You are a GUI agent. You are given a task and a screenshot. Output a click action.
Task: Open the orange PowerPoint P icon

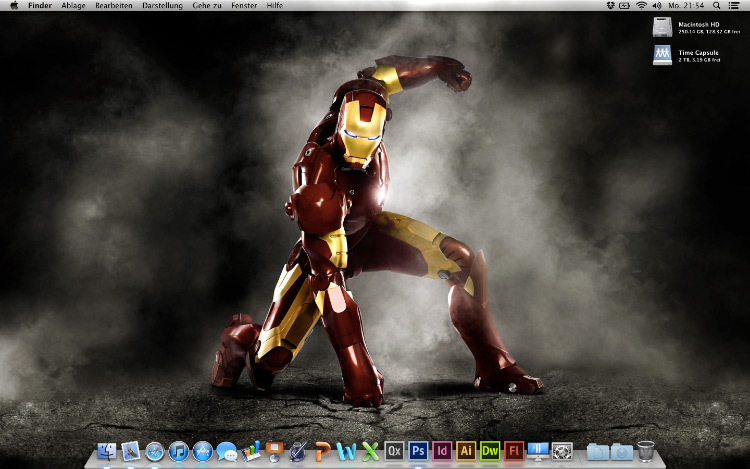(322, 451)
